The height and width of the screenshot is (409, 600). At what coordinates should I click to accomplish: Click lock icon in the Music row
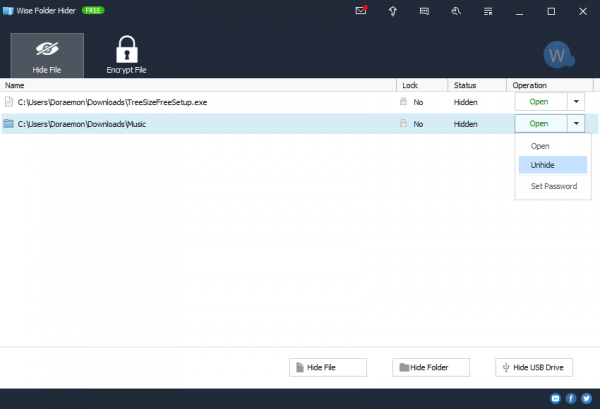403,123
